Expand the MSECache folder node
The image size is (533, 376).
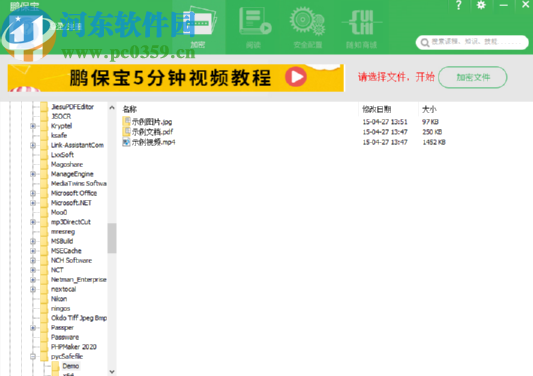pyautogui.click(x=33, y=251)
